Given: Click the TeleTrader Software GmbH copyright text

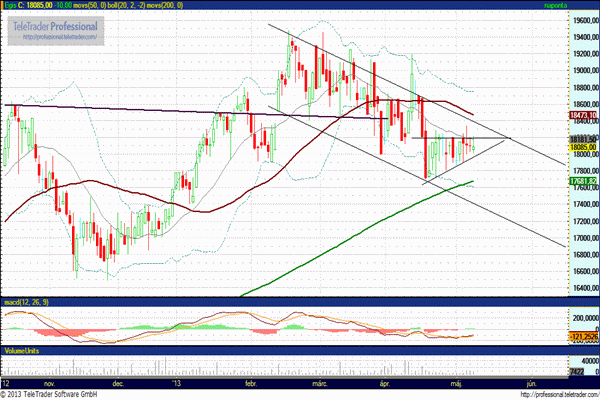Looking at the screenshot, I should pyautogui.click(x=67, y=394).
